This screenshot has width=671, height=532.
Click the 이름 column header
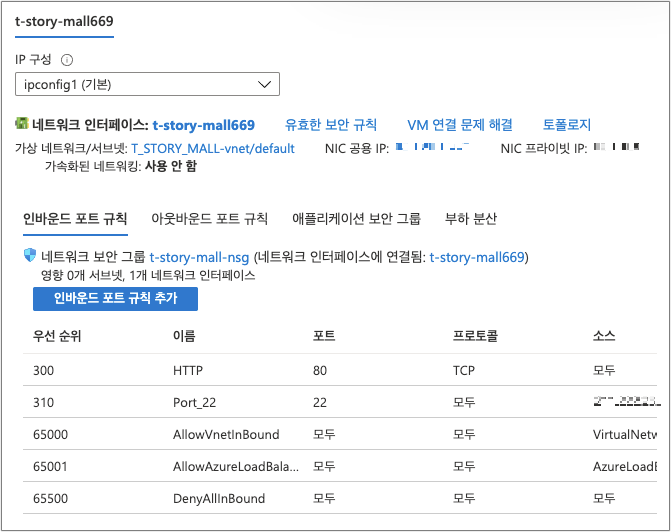[x=184, y=336]
